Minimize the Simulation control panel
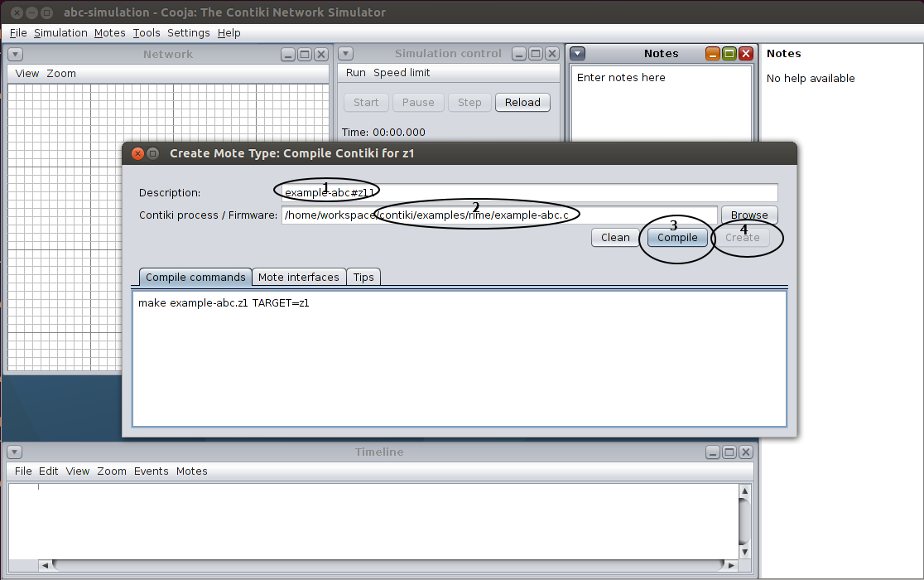 click(519, 54)
